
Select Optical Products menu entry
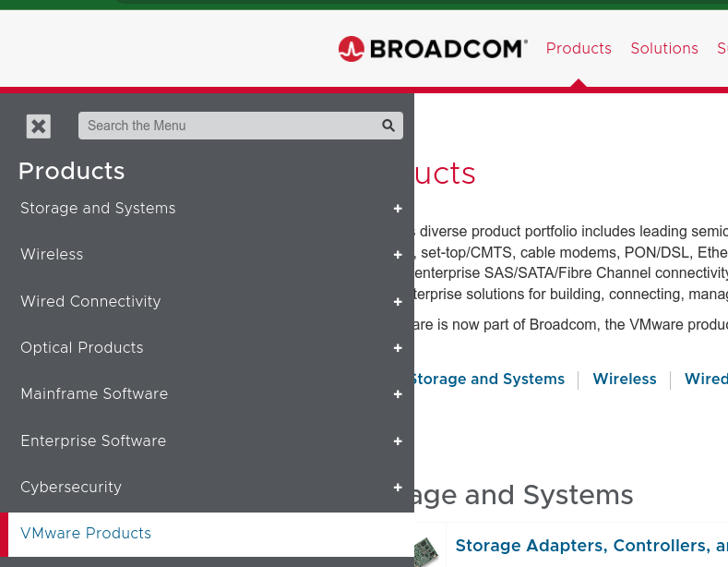[x=82, y=347]
